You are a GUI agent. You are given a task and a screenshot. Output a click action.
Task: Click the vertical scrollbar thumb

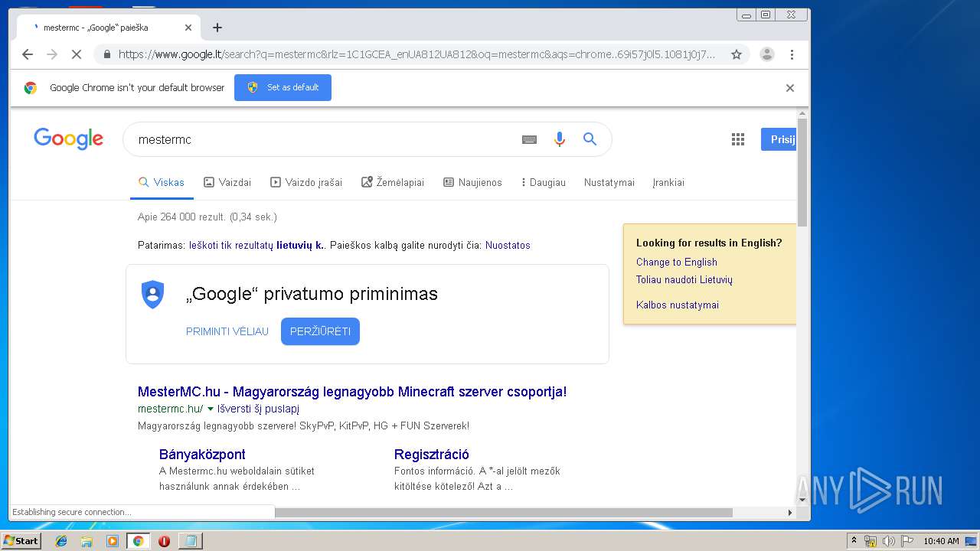point(802,172)
